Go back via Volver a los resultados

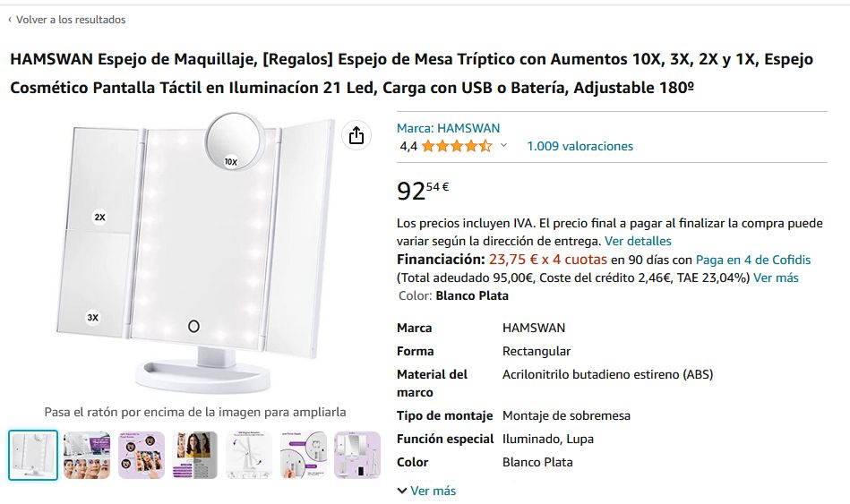coord(67,20)
